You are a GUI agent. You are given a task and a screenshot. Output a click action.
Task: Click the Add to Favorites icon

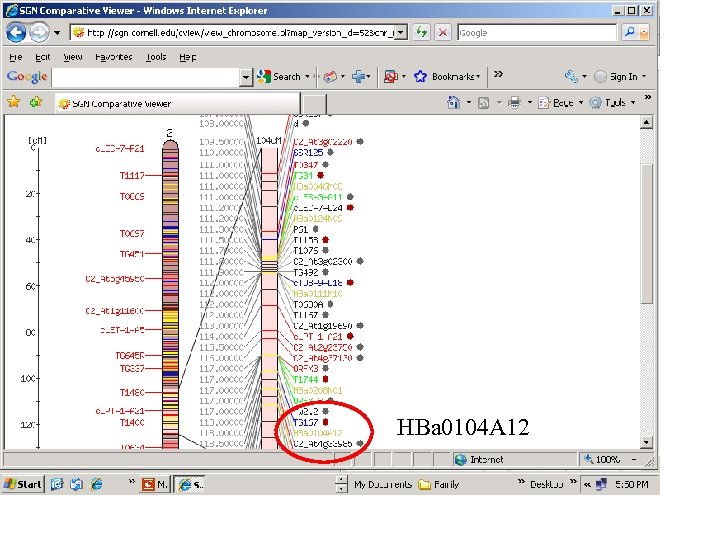coord(36,102)
